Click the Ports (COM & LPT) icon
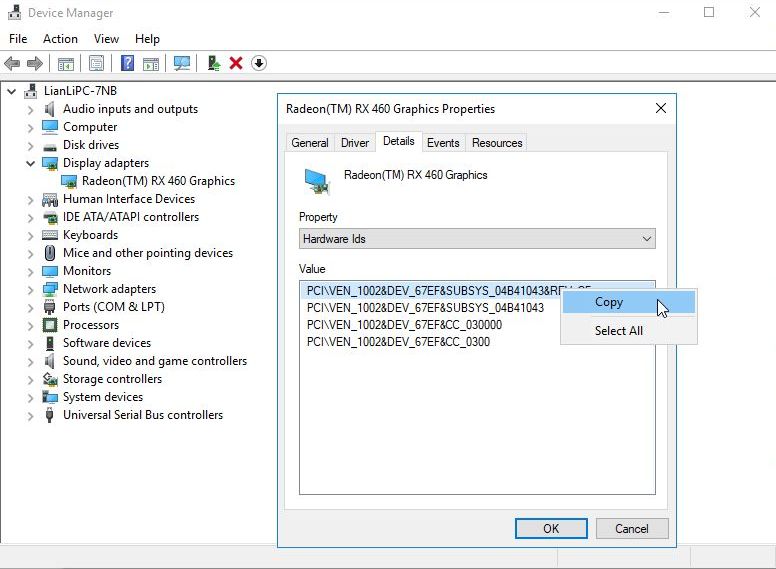 click(49, 307)
